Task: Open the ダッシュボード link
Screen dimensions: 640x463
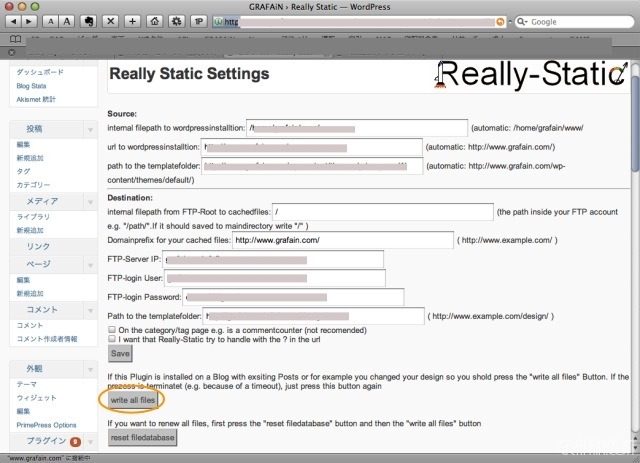Action: [40, 72]
